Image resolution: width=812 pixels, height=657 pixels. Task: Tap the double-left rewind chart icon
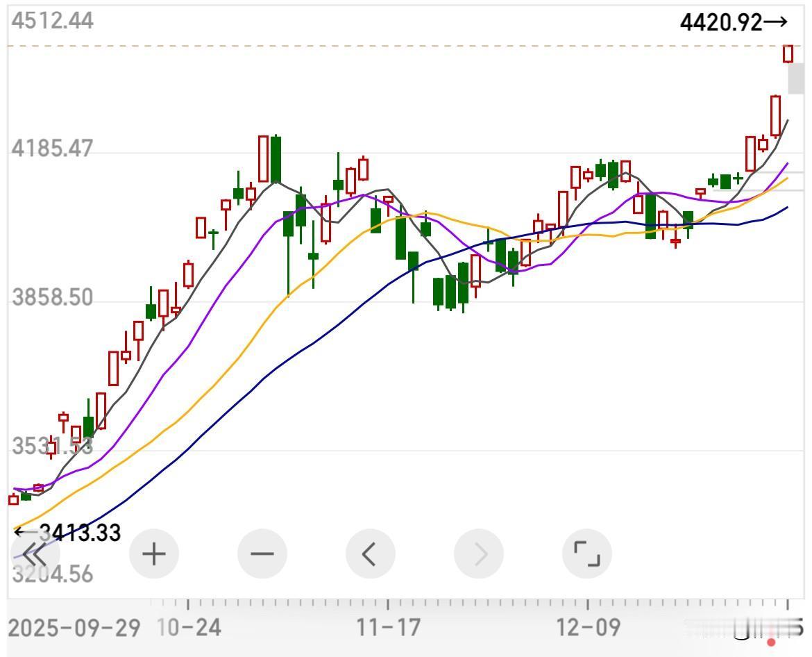[35, 554]
